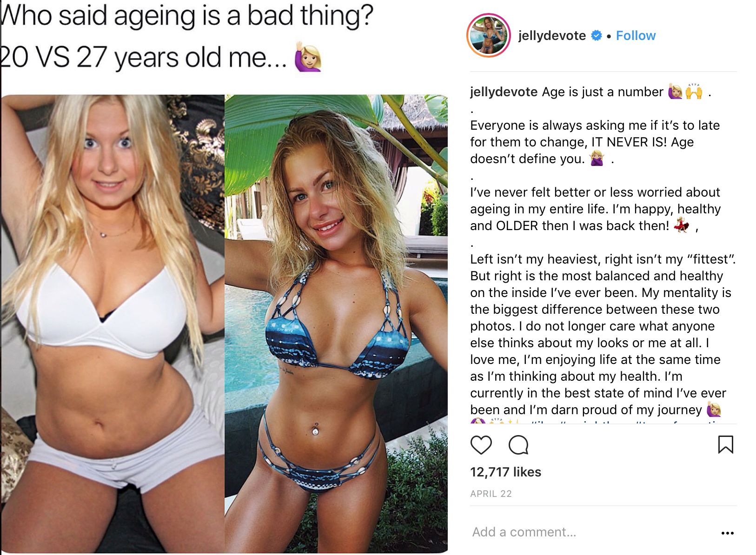Click the blue verified badge
This screenshot has width=756, height=555.
(596, 35)
